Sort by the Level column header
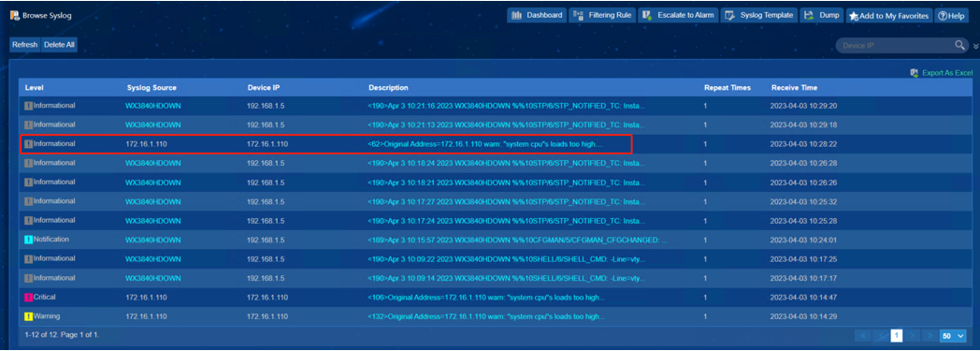Viewport: 980px width, 351px height. click(x=35, y=88)
